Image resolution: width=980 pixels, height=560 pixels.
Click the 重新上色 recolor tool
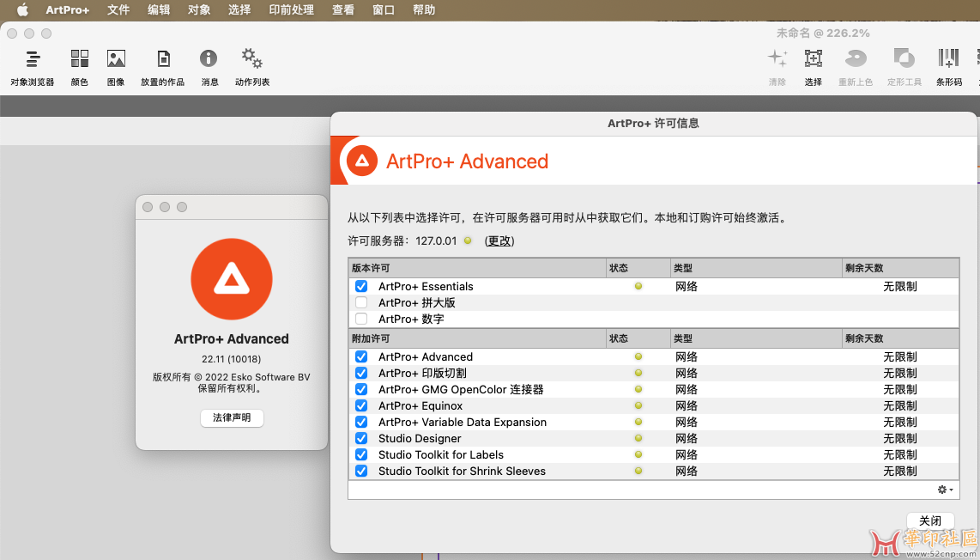tap(856, 68)
